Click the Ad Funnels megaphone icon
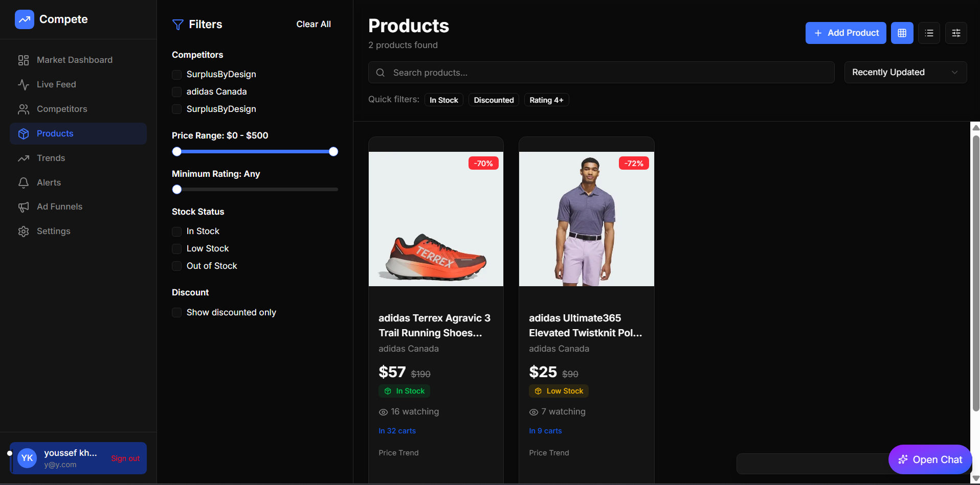This screenshot has height=485, width=980. click(x=24, y=207)
